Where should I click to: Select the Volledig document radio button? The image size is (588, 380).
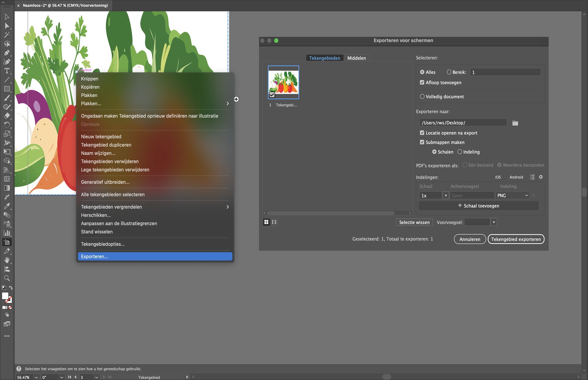(x=422, y=97)
